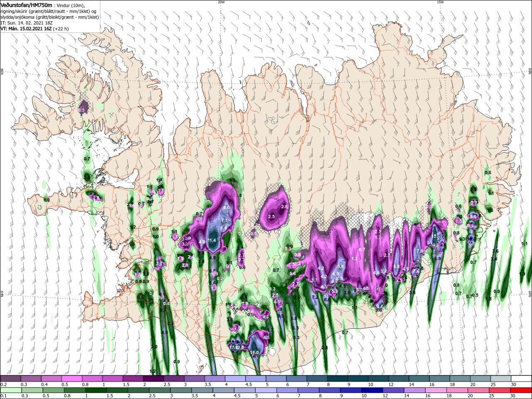This screenshot has height=399, width=532.
Task: Select the 16.0 precipitation value near south coast
Action: tap(255, 353)
